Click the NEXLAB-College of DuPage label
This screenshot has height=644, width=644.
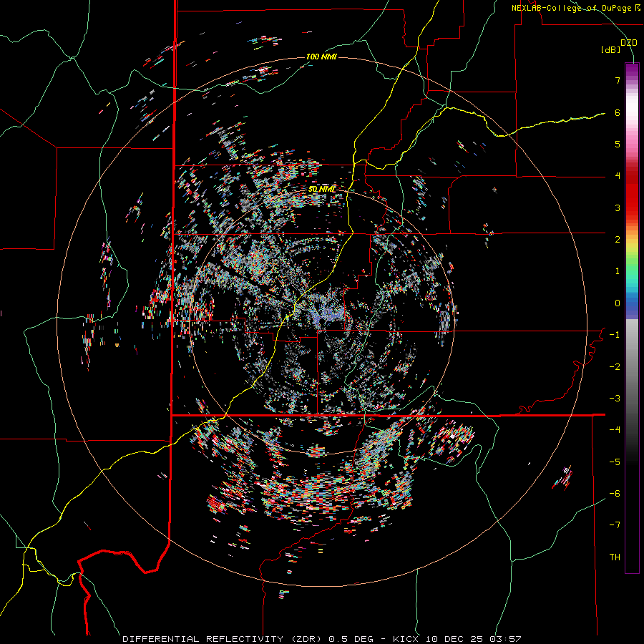(576, 8)
